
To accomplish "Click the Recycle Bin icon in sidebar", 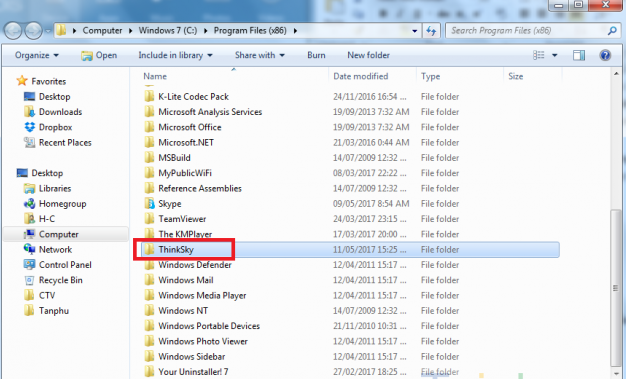I will (30, 280).
